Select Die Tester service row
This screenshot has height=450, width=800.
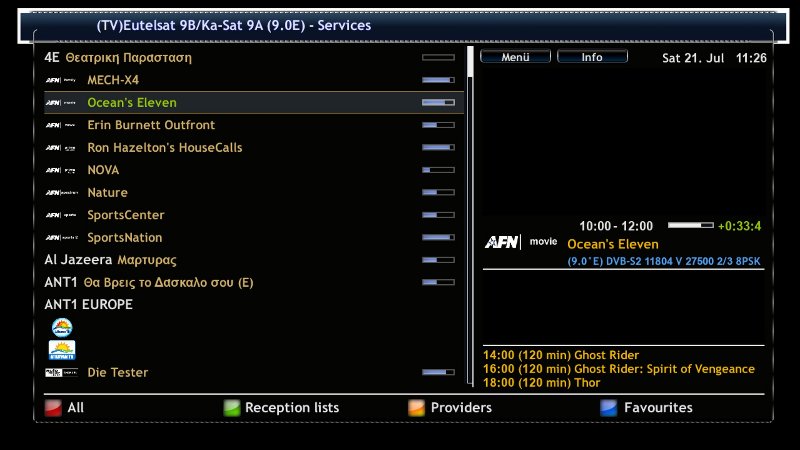click(x=254, y=372)
